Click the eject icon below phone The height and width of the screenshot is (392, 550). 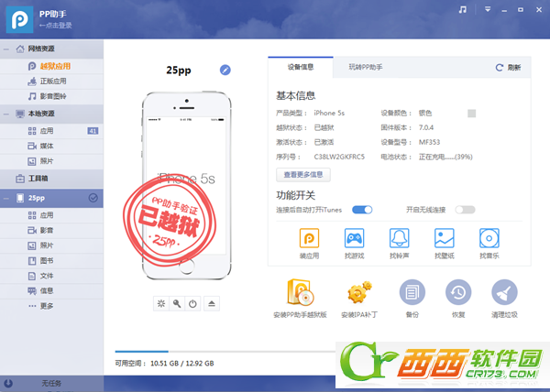tap(212, 304)
